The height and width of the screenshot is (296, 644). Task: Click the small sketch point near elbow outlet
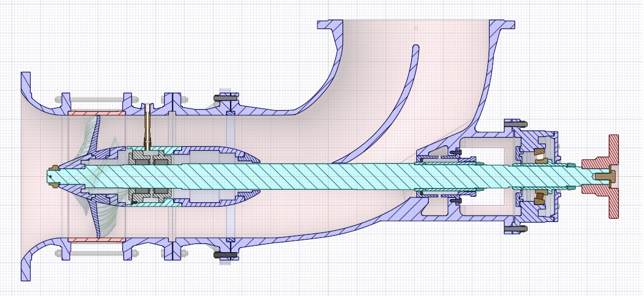416,27
